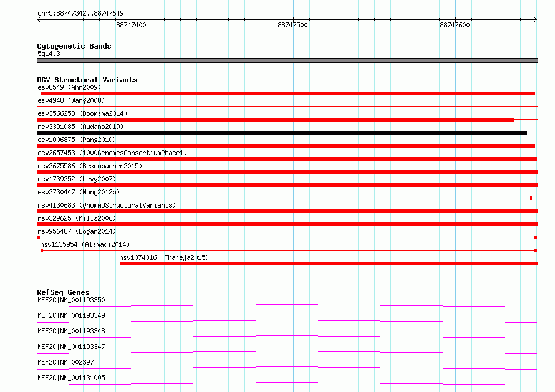Select the nsv329625 (Mills2006) label
This screenshot has width=555, height=392.
click(x=77, y=218)
